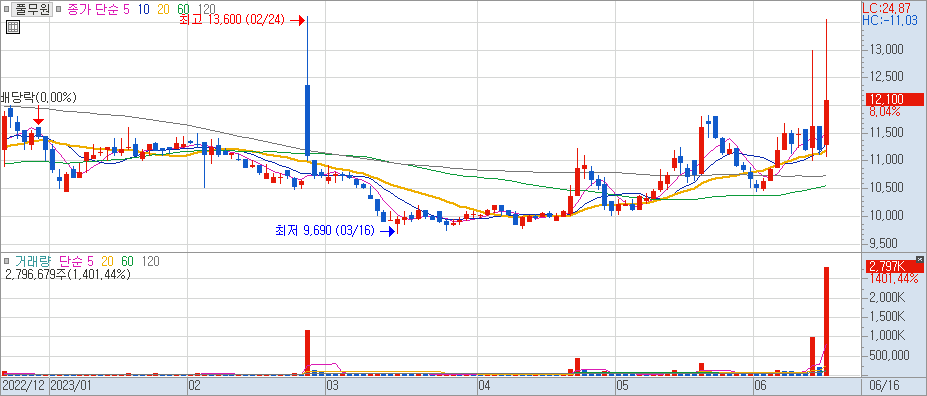Click the 02 month axis label

[195, 386]
